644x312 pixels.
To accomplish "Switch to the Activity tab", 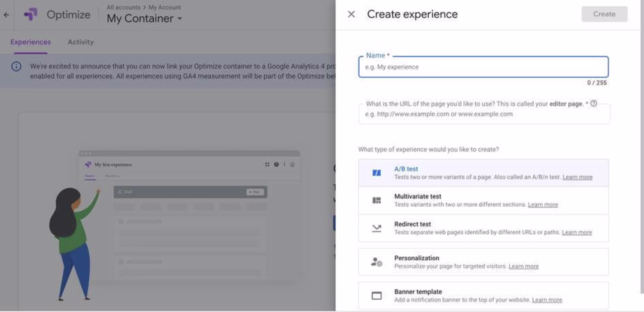I will point(80,42).
